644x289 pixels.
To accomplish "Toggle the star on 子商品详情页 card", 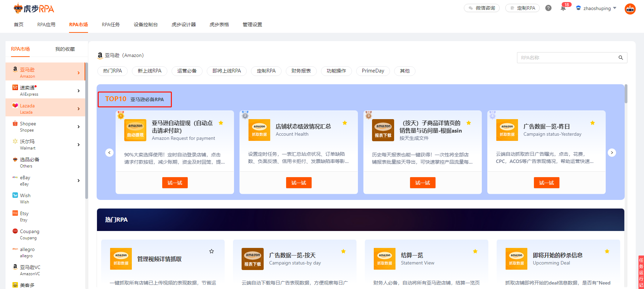I will pos(469,123).
